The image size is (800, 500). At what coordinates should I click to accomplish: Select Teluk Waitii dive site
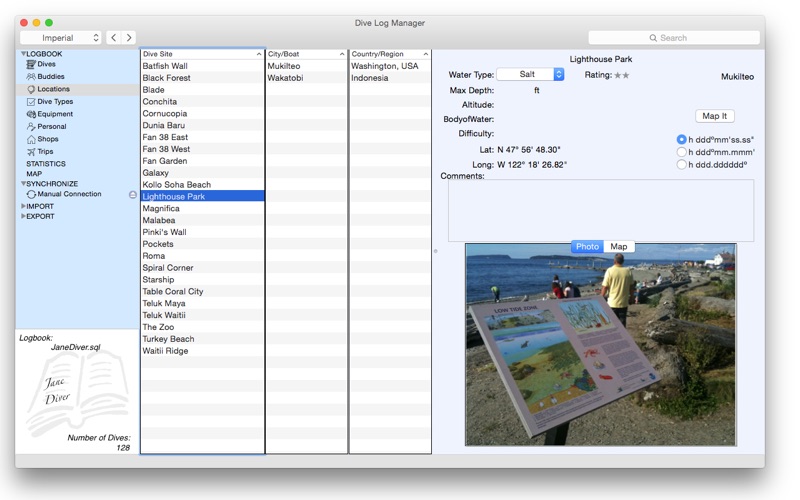(202, 315)
